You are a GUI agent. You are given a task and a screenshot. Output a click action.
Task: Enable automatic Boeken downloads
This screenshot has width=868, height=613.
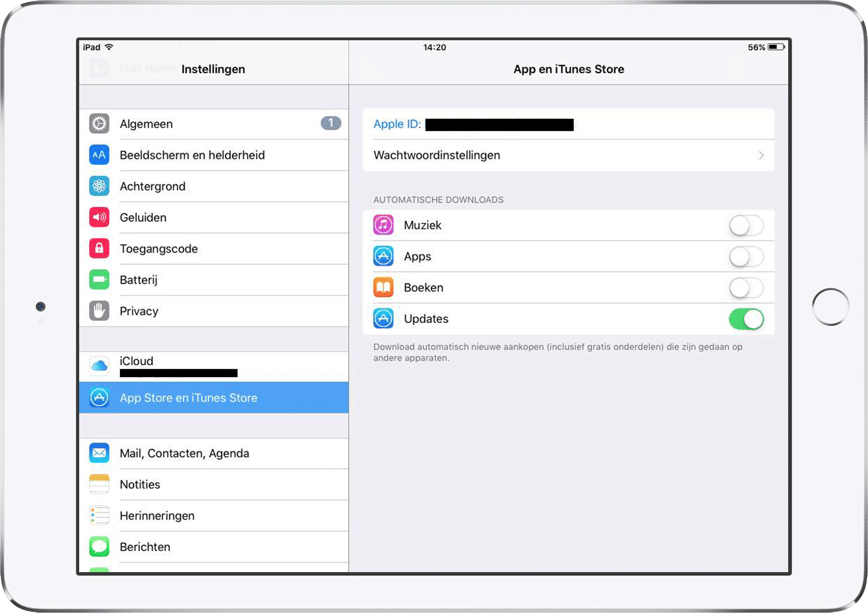[x=746, y=287]
